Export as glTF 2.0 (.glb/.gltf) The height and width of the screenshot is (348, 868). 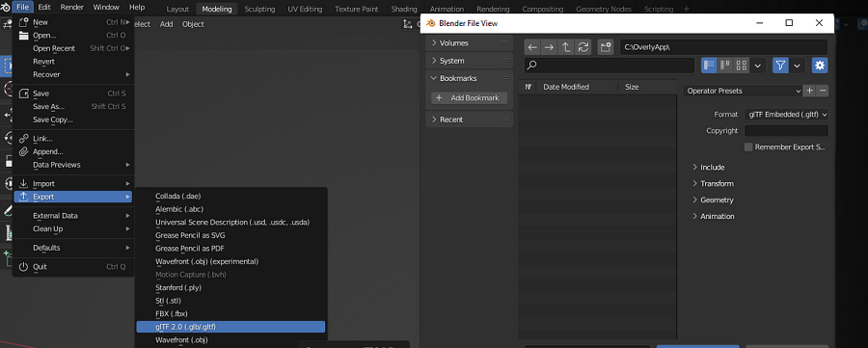pyautogui.click(x=231, y=327)
